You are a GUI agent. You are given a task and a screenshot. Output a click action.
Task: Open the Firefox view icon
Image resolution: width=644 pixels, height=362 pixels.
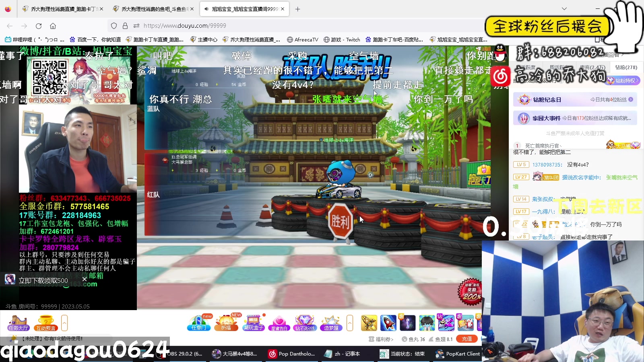(8, 9)
